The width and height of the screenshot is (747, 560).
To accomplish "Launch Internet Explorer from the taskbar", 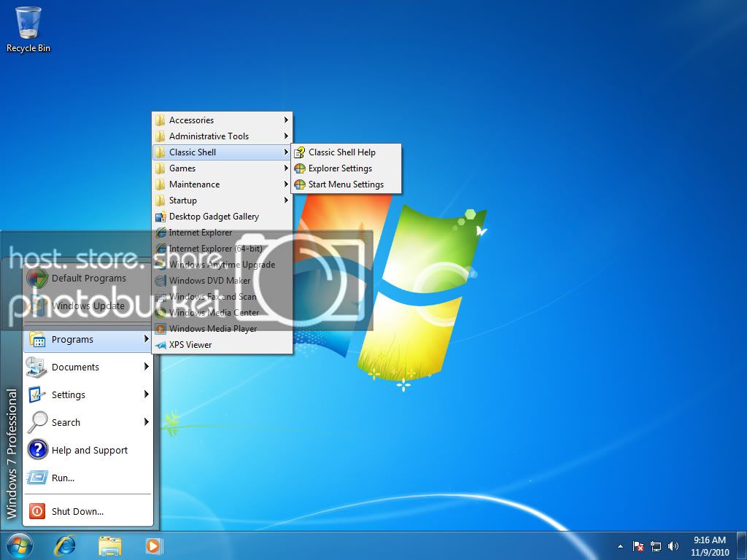I will coord(66,545).
